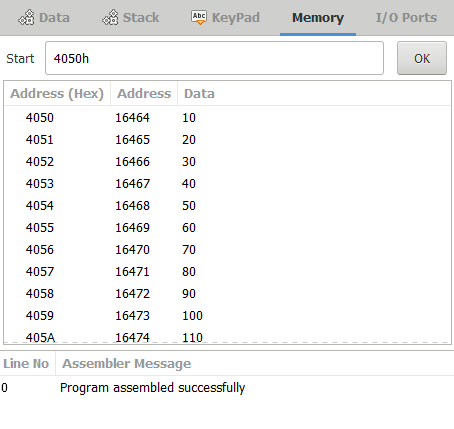Select memory row 405A
The width and height of the screenshot is (454, 429).
click(227, 337)
